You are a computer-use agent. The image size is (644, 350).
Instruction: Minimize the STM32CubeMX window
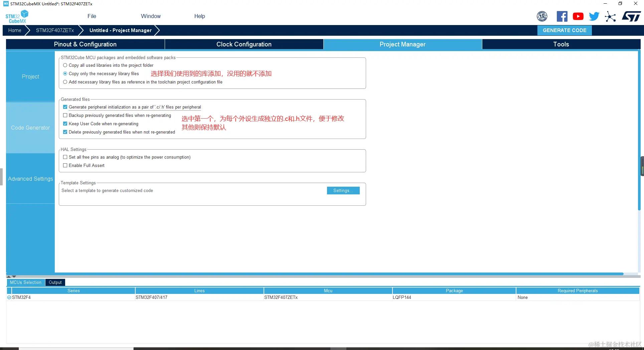click(x=605, y=4)
